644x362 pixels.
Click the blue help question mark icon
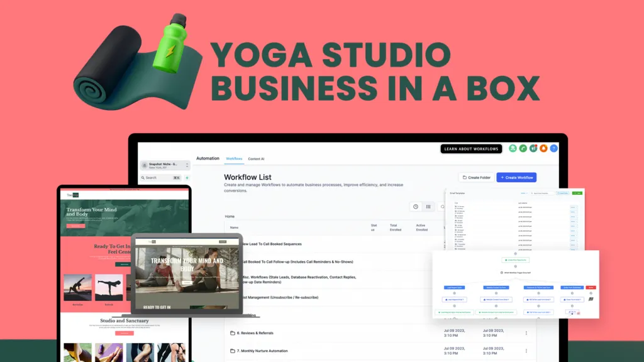[x=553, y=148]
